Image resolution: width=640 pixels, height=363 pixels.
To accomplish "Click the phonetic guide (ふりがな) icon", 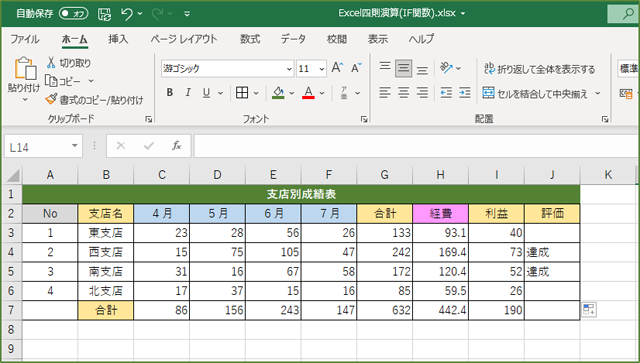I will pos(344,93).
